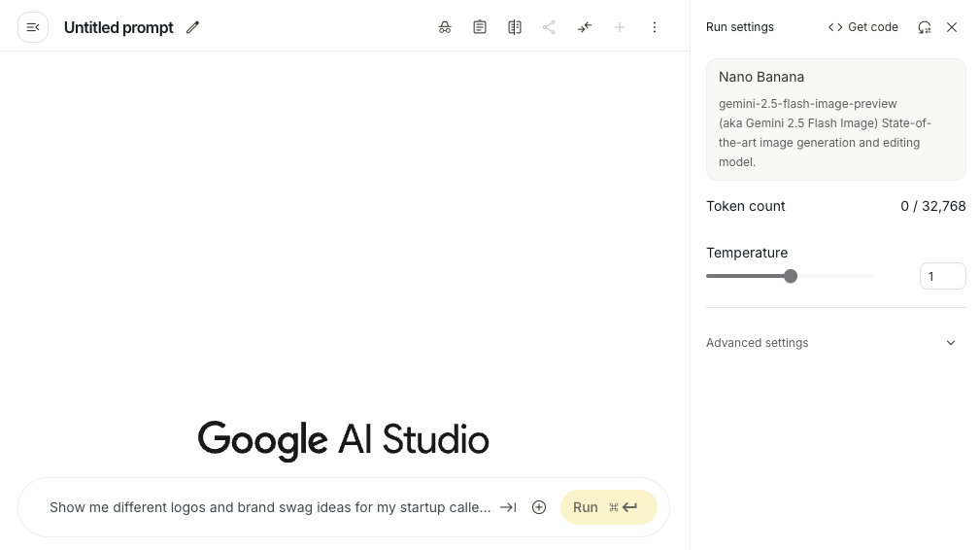
Task: Click the Advanced settings chevron arrow
Action: (951, 342)
